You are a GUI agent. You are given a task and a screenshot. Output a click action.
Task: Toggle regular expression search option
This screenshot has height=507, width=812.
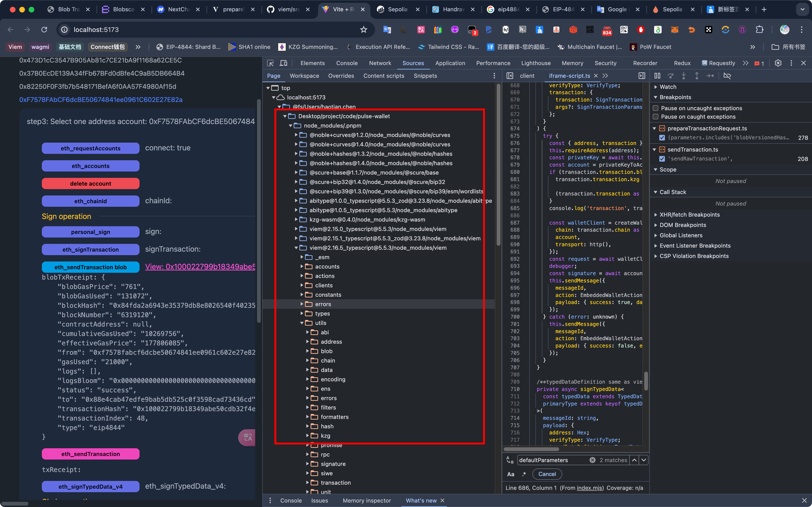(x=524, y=474)
